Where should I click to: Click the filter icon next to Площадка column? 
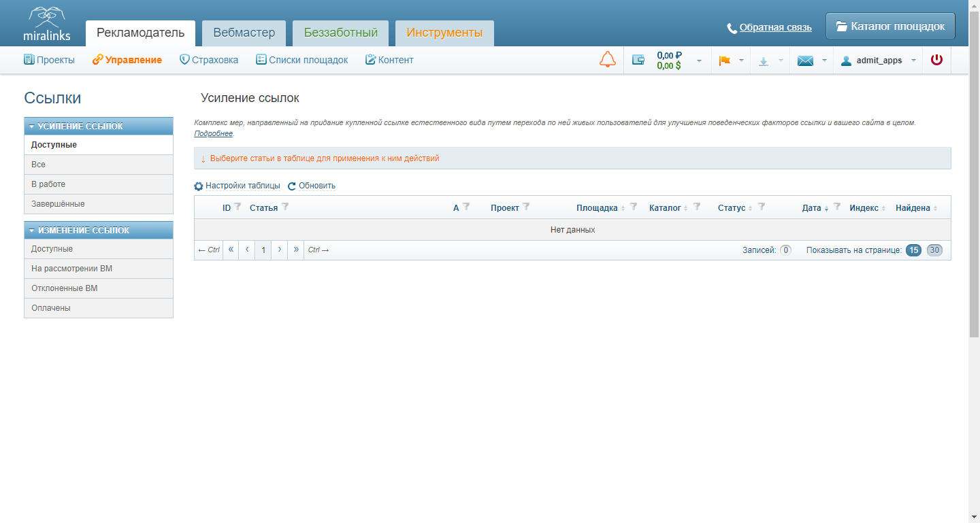(634, 207)
